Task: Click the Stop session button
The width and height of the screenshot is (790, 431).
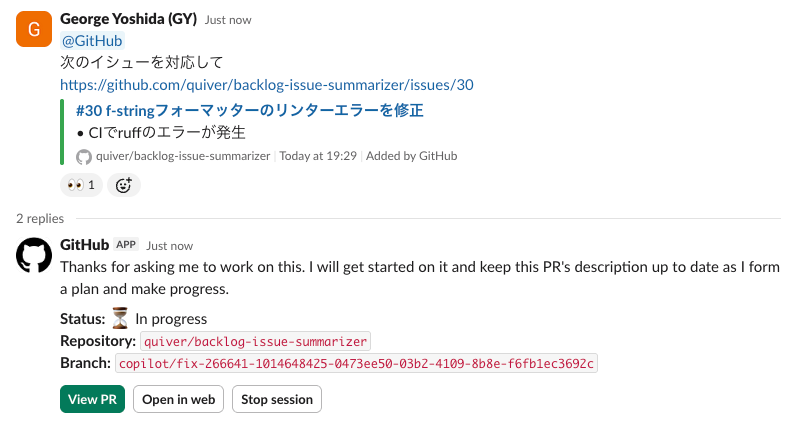Action: [276, 399]
